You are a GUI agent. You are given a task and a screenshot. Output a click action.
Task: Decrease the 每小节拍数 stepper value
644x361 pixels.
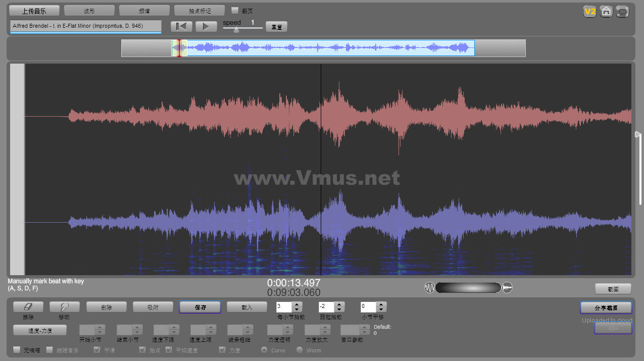297,310
